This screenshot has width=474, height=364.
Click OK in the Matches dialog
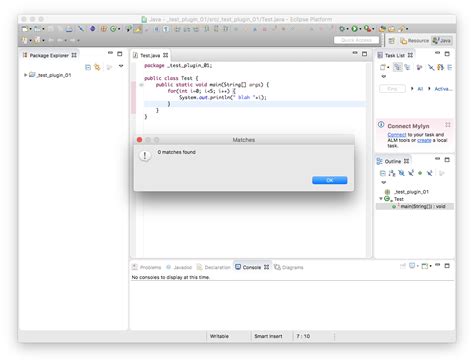(329, 180)
